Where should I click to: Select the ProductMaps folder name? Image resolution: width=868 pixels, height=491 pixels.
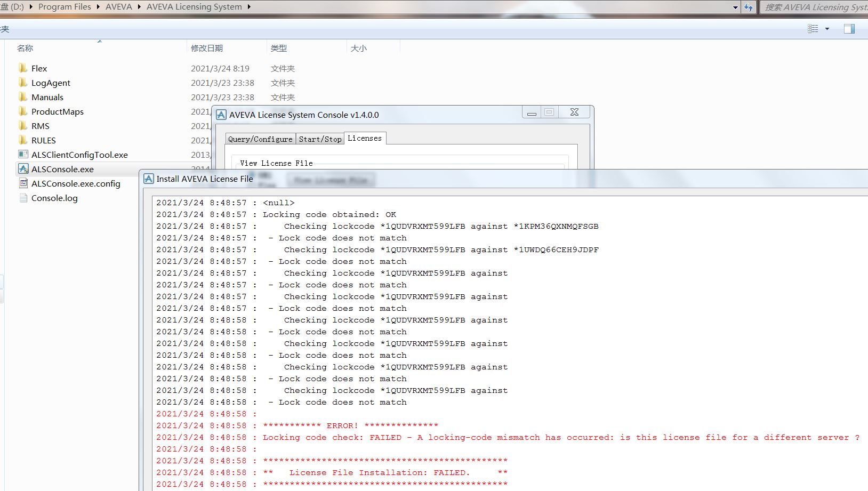(x=58, y=111)
